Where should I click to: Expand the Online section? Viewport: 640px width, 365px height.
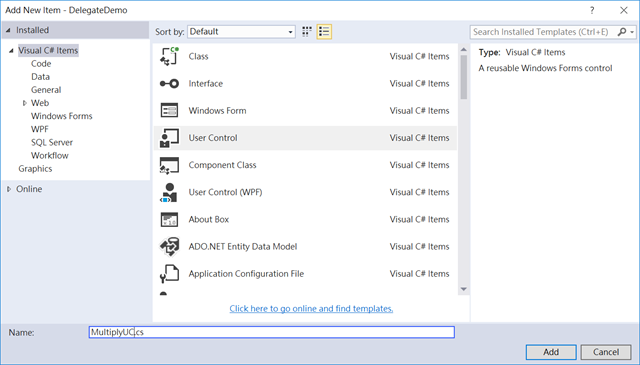point(9,189)
